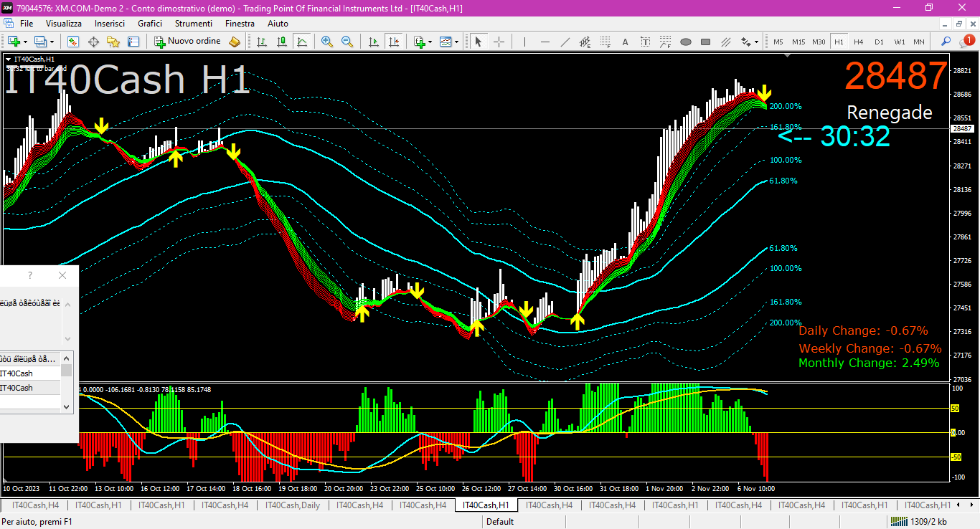Open the Grafici menu
980x529 pixels.
click(150, 24)
